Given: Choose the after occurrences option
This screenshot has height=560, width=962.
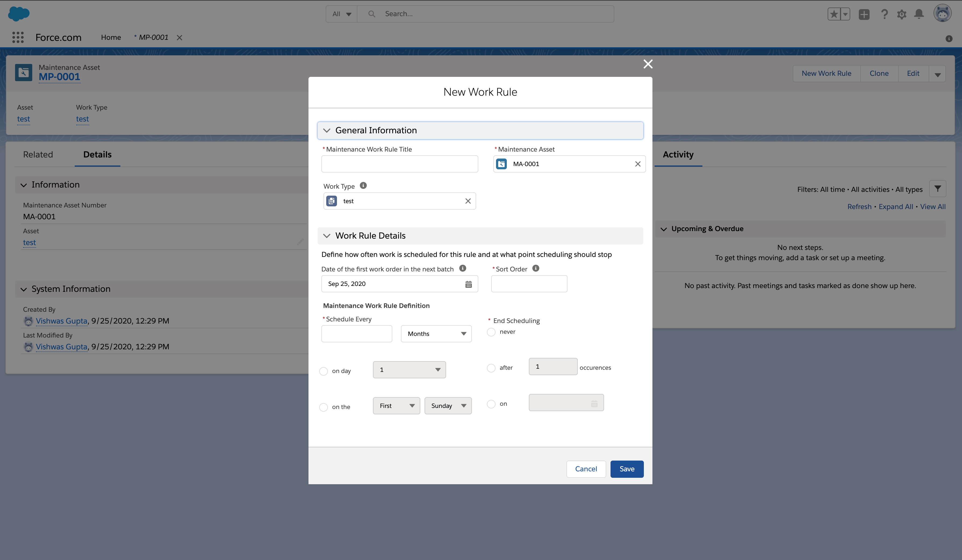Looking at the screenshot, I should [x=491, y=368].
